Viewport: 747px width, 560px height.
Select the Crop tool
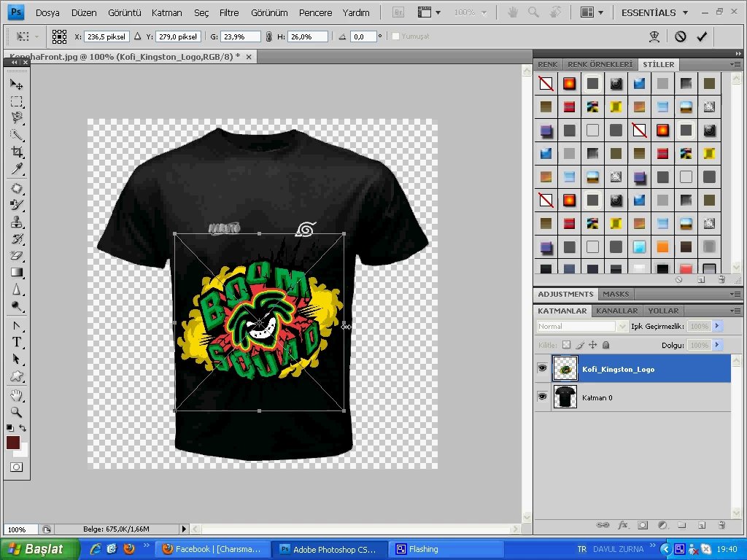pyautogui.click(x=17, y=152)
